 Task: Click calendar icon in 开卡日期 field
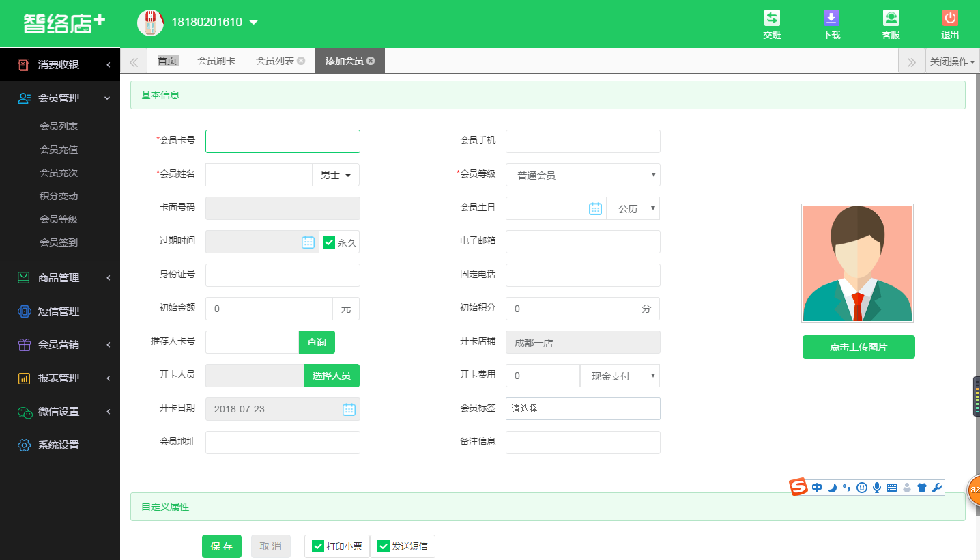click(x=349, y=409)
